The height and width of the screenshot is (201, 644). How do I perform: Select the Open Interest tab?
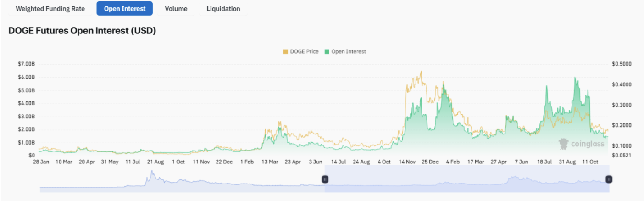125,8
